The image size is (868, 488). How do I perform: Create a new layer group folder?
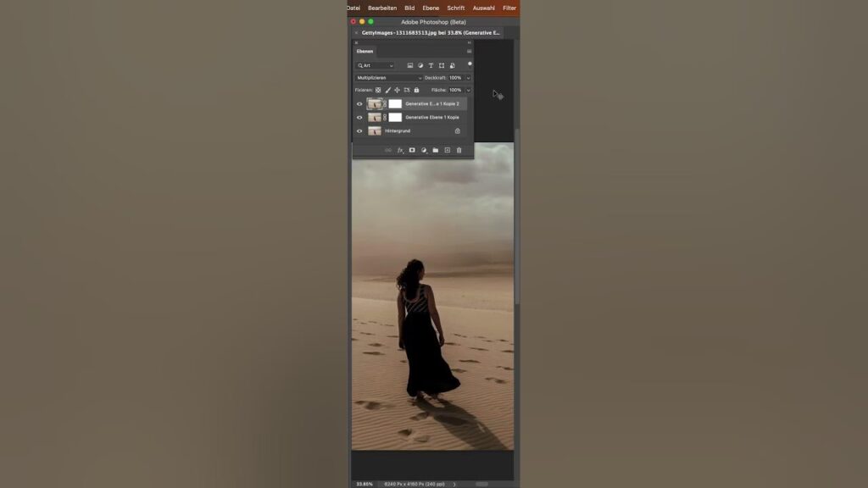[436, 150]
